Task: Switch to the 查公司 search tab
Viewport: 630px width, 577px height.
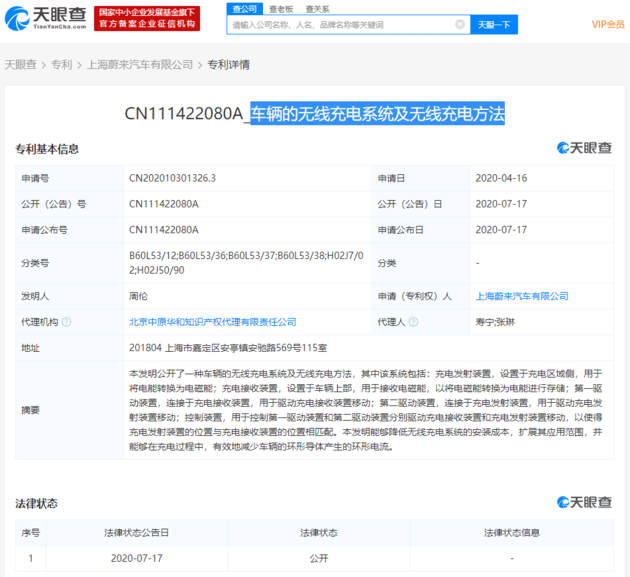Action: click(x=242, y=8)
